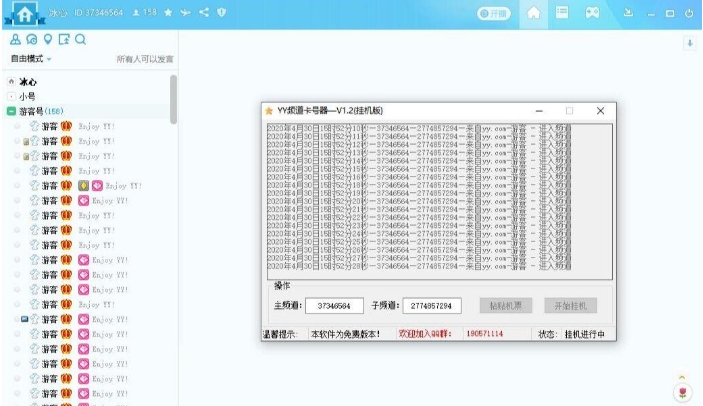
Task: Select the log line at 52分28秒
Action: 419,266
